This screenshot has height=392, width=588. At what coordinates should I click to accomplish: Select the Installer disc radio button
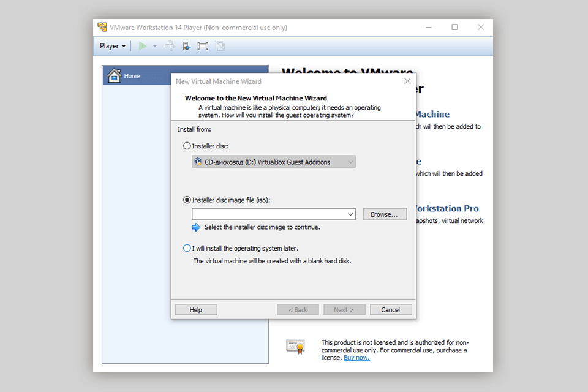point(187,146)
